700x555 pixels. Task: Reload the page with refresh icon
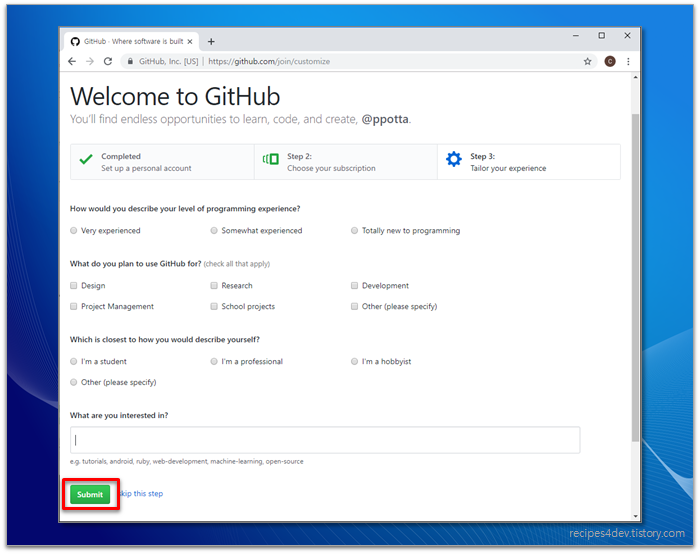pyautogui.click(x=108, y=61)
